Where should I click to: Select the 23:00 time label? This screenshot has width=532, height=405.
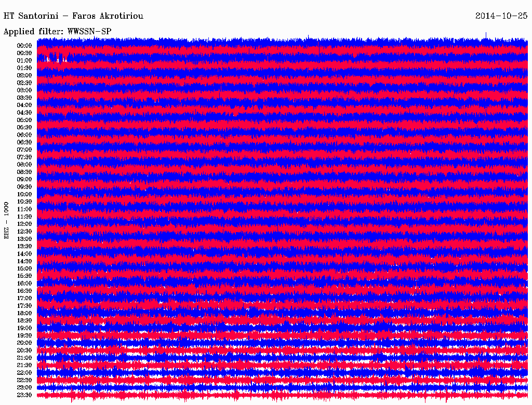24,388
